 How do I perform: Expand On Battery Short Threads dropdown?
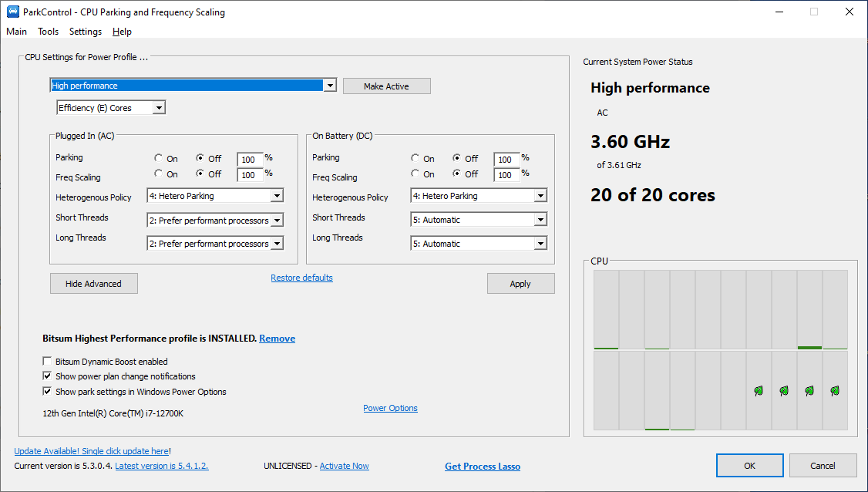pyautogui.click(x=540, y=220)
